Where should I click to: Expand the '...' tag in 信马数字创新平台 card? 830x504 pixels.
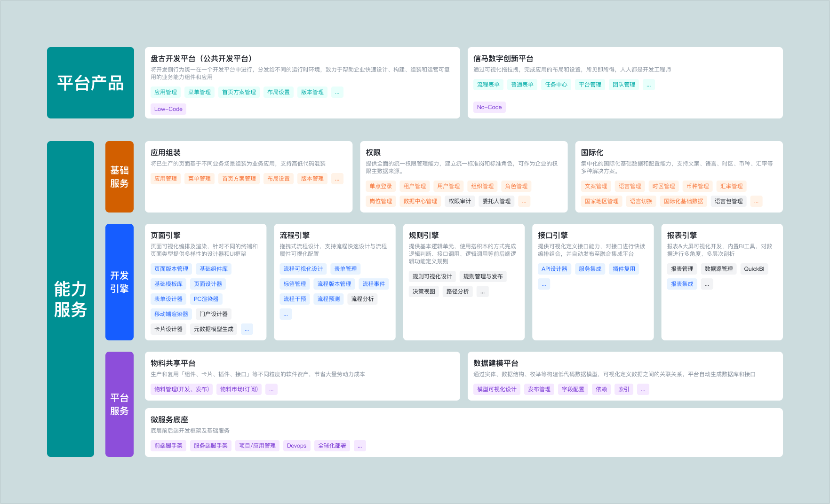point(649,85)
